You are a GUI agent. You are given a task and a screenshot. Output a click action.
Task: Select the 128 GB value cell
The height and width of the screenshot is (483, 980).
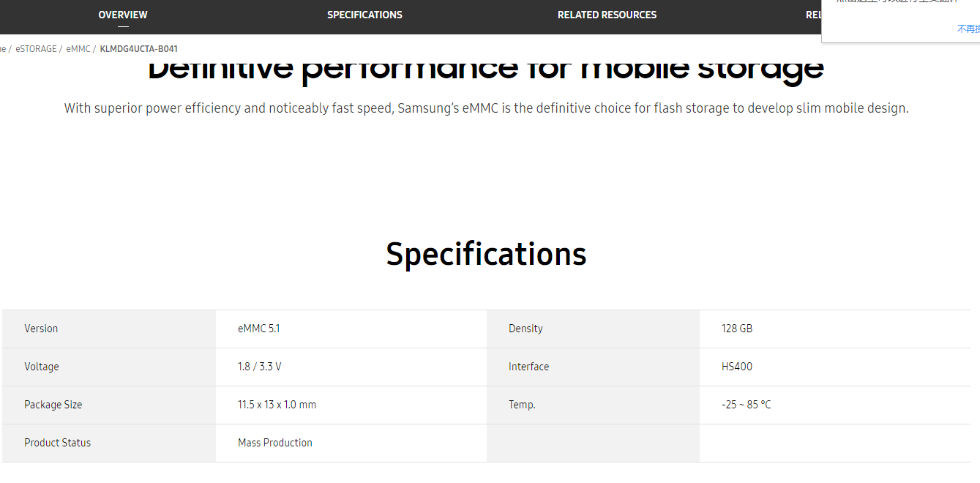coord(835,329)
